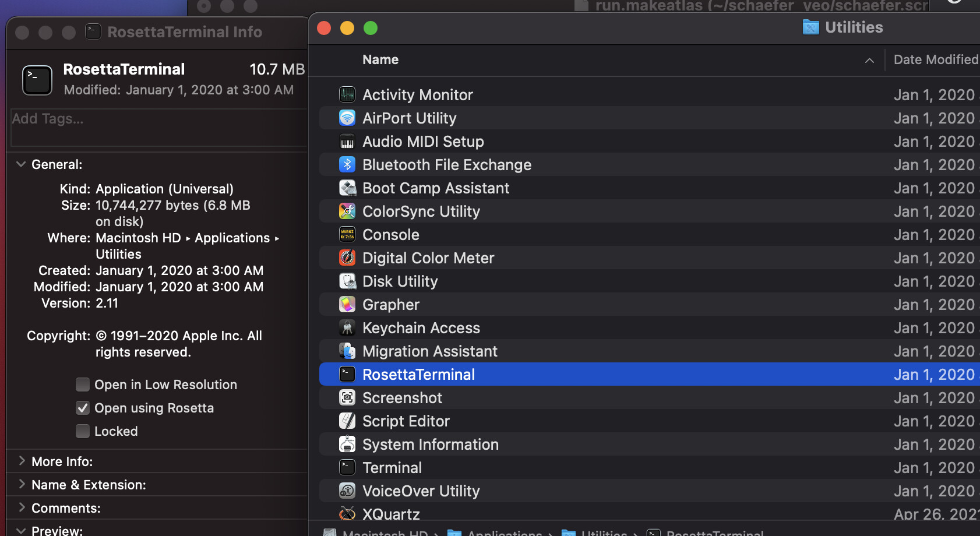Click the small terminal icon in Info title bar
The width and height of the screenshot is (980, 536).
(x=93, y=31)
